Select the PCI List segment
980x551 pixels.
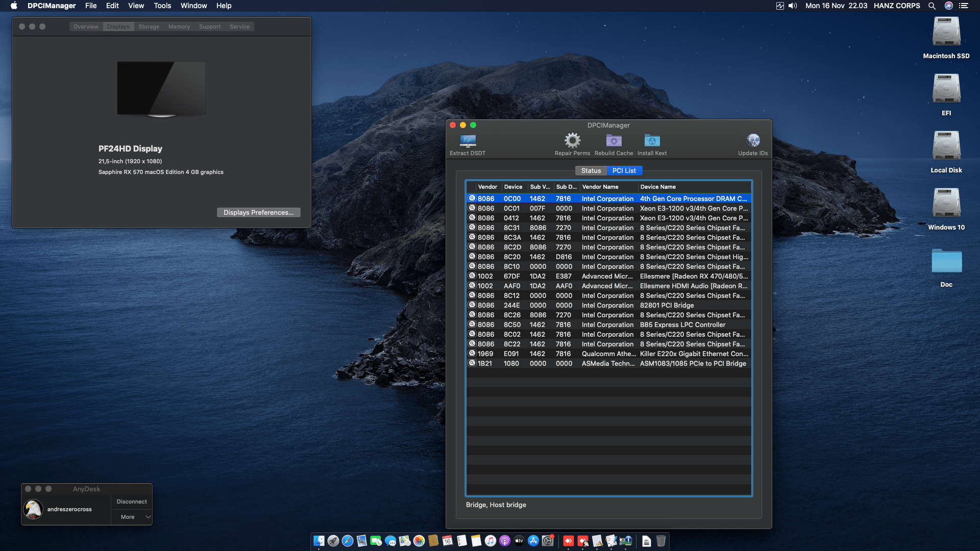tap(624, 171)
